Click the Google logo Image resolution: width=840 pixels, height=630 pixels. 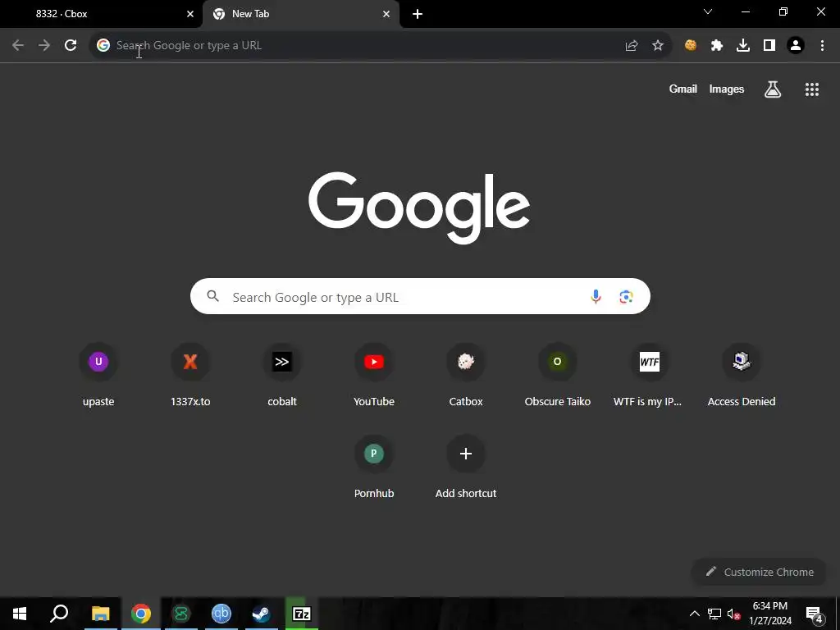[419, 208]
